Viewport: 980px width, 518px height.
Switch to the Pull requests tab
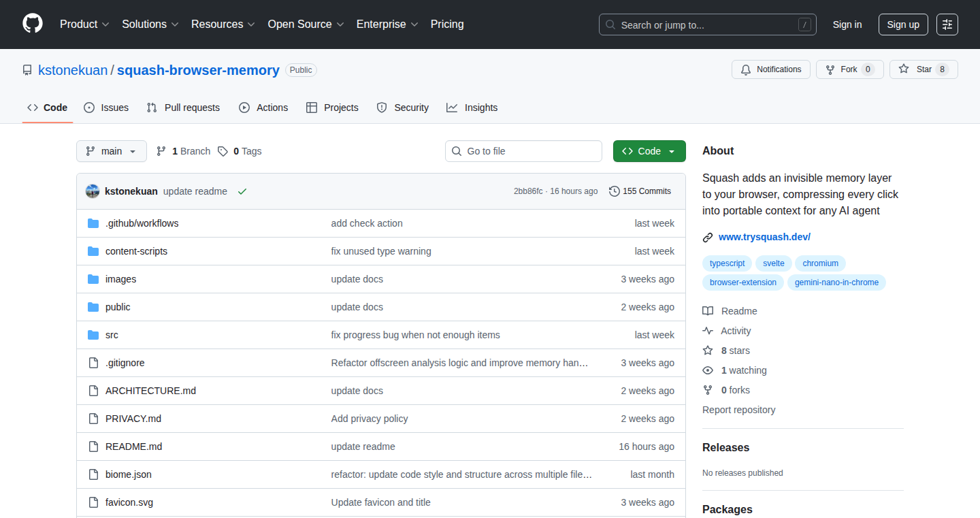point(184,108)
